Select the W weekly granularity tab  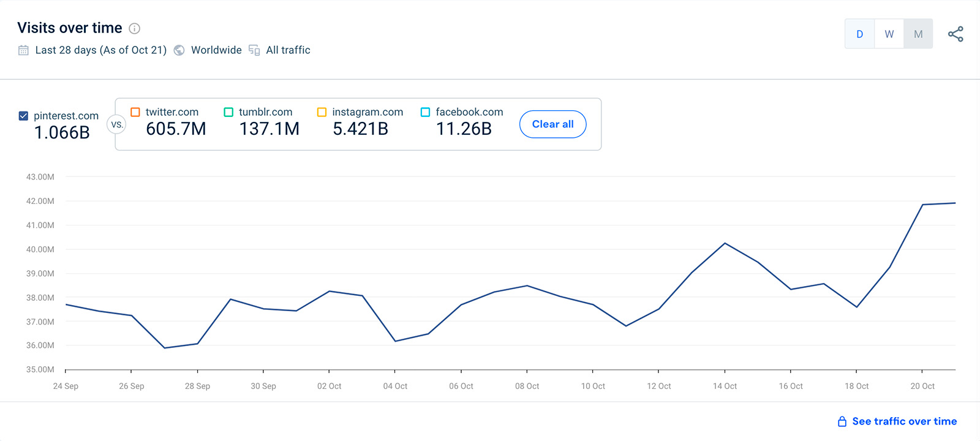[x=889, y=34]
